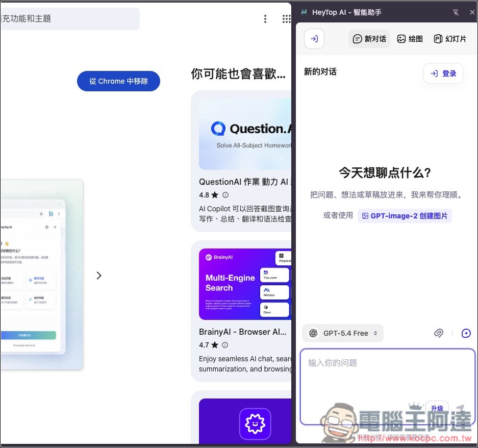Collapse sidebar with the arrow-in-box button

(314, 39)
